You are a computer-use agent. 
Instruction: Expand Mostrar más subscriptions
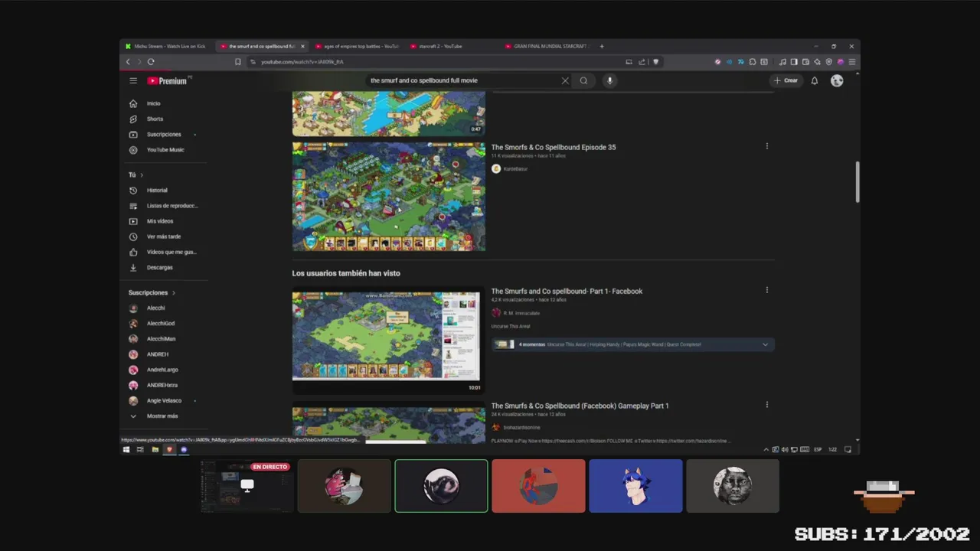162,416
